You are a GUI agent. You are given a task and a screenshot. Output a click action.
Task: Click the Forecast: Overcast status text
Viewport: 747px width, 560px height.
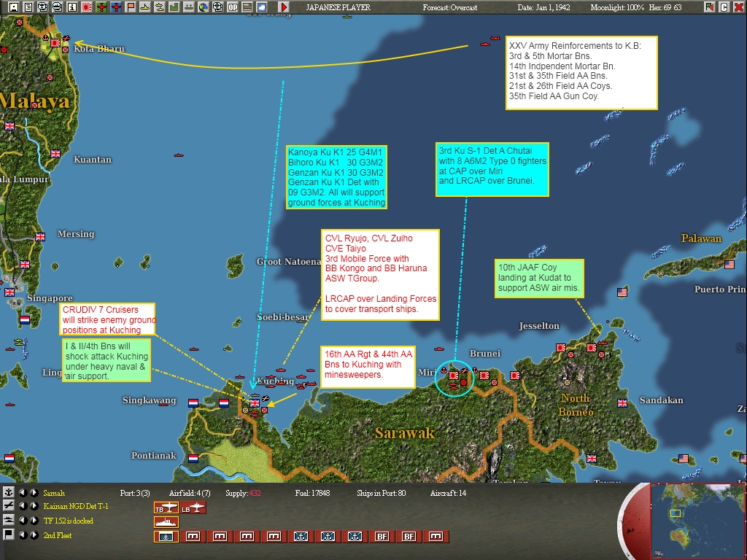tap(449, 7)
